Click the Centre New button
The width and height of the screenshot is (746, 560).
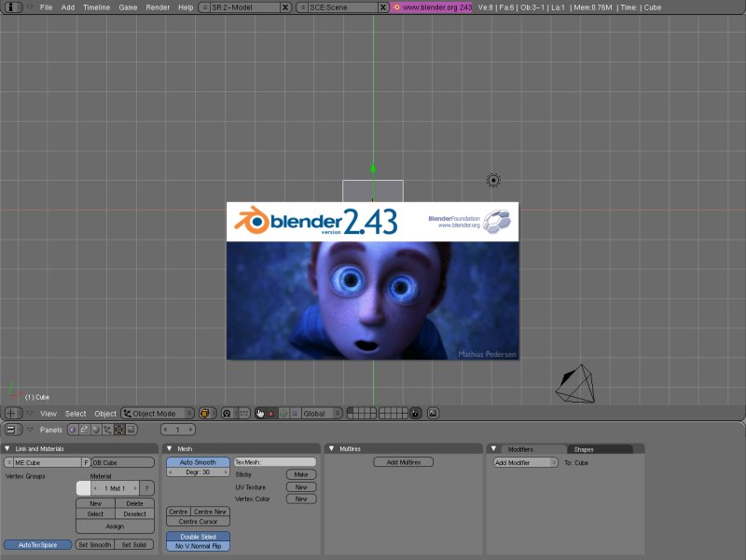(211, 512)
